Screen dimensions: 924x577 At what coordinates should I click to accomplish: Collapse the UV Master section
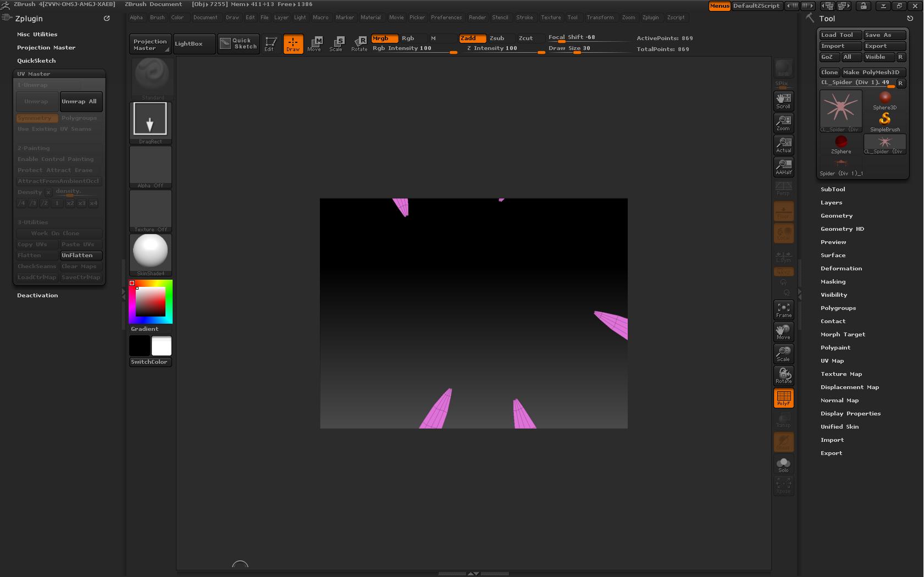(34, 74)
